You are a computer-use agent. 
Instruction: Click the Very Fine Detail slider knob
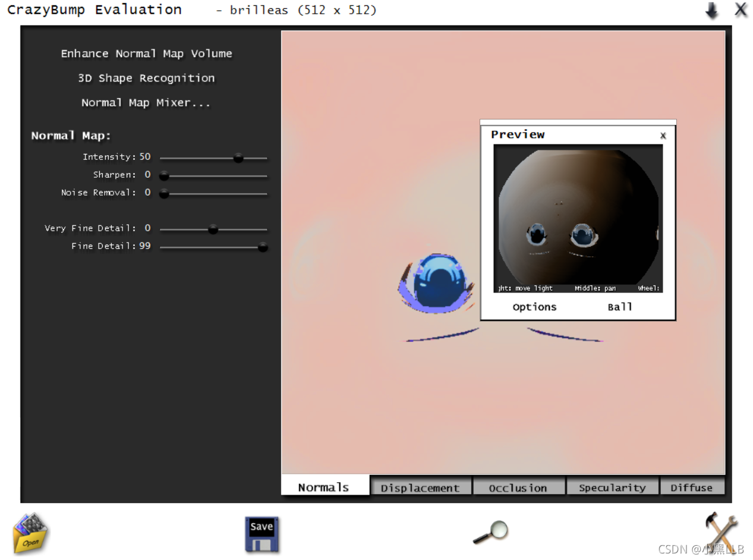[x=213, y=229]
